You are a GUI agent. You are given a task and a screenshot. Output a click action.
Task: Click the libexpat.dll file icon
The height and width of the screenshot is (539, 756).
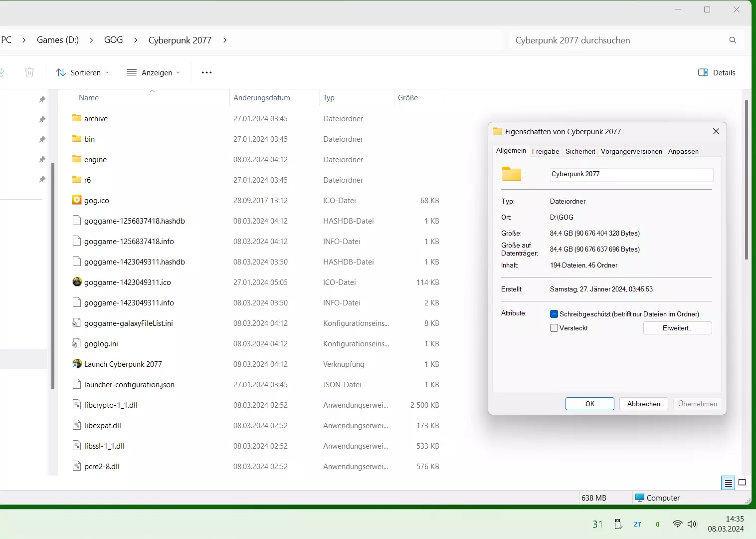click(76, 425)
